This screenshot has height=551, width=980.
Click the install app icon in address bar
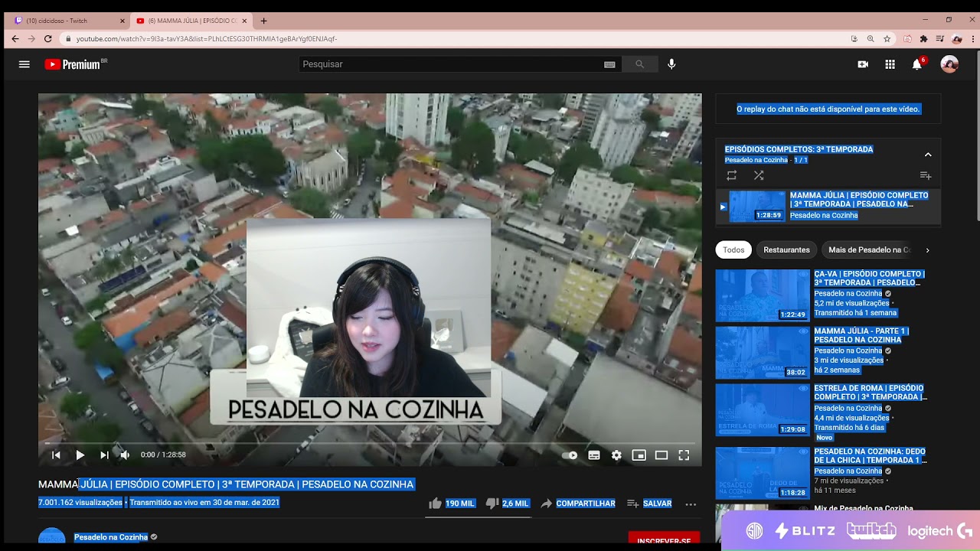pyautogui.click(x=854, y=38)
